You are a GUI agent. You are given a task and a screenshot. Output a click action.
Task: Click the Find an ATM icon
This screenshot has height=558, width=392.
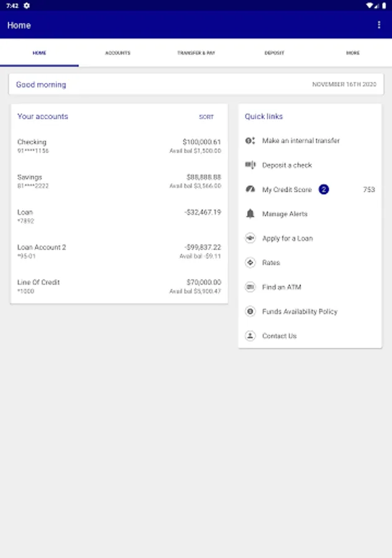tap(250, 287)
